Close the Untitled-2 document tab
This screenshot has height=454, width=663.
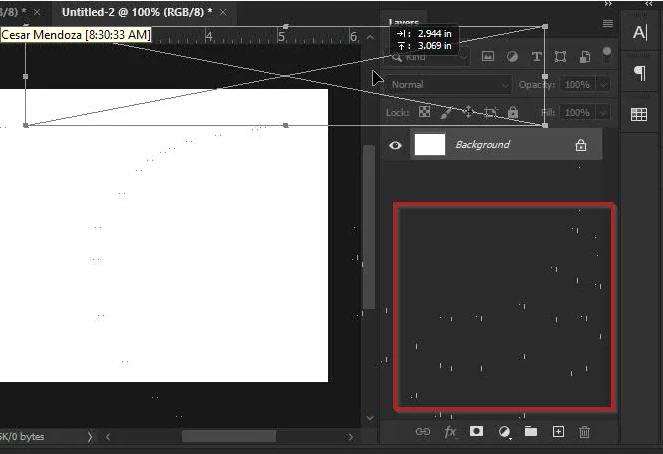click(x=223, y=12)
